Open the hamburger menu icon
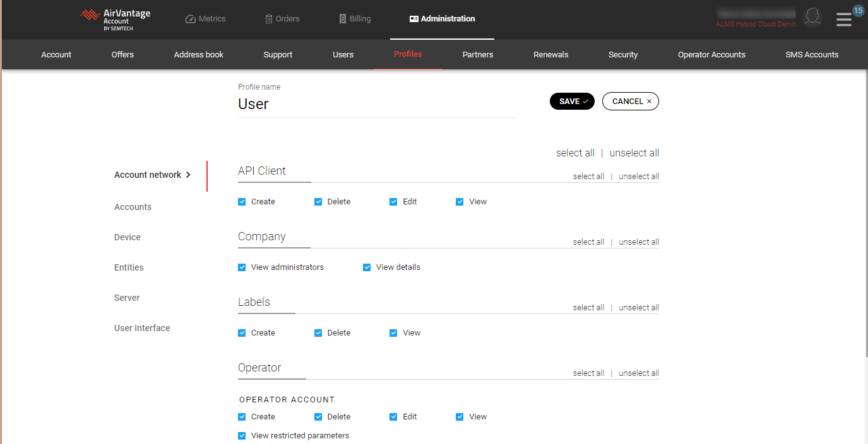Image resolution: width=868 pixels, height=444 pixels. pyautogui.click(x=843, y=20)
